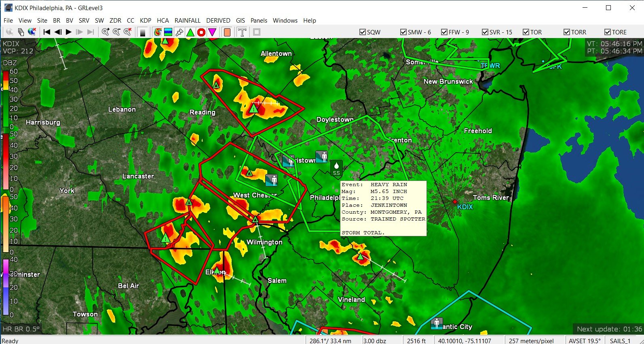Viewport: 644px width, 344px height.
Task: Step forward one radar frame
Action: tap(80, 32)
